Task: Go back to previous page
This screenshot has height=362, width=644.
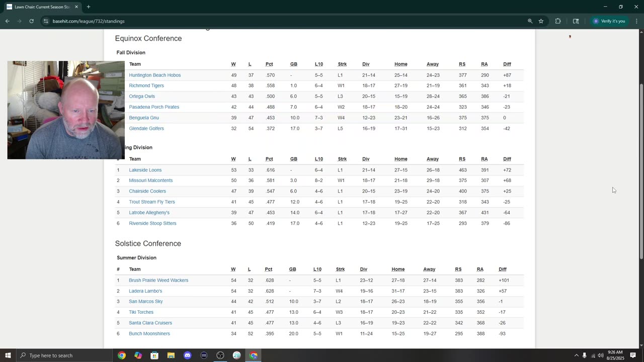Action: pos(8,21)
